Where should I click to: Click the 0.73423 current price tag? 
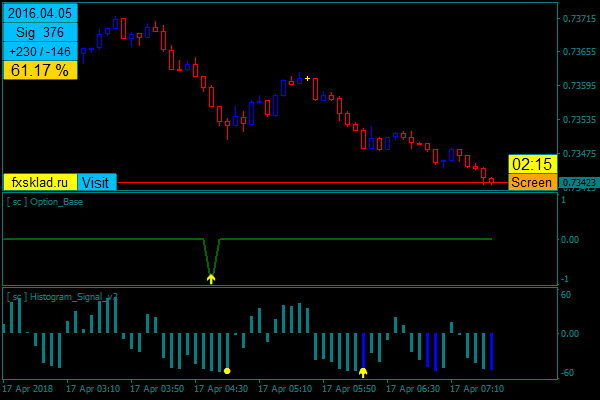[579, 183]
